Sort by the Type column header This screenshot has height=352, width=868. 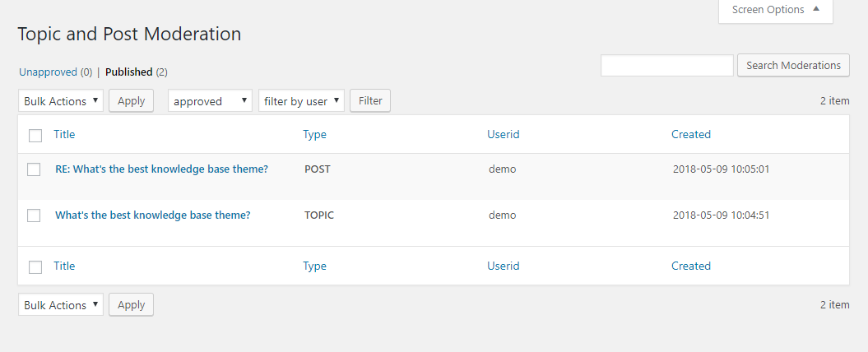(x=314, y=134)
